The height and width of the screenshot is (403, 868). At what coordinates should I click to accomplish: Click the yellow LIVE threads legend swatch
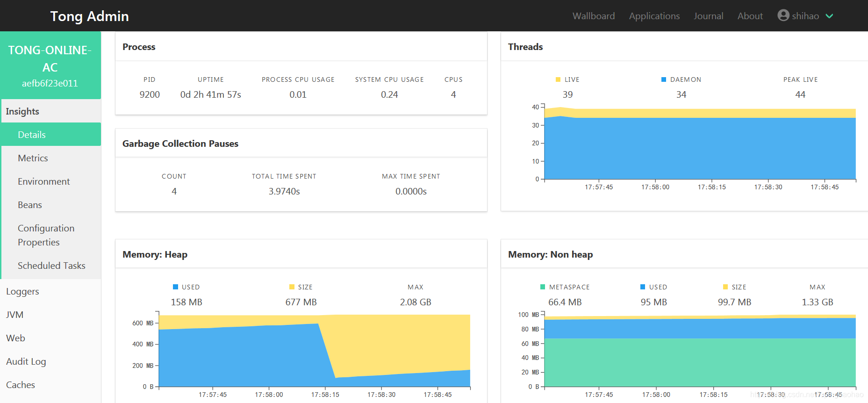coord(558,79)
